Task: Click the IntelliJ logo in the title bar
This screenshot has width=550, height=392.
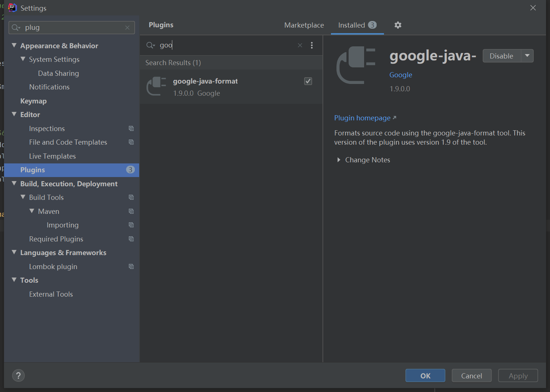Action: pos(12,7)
